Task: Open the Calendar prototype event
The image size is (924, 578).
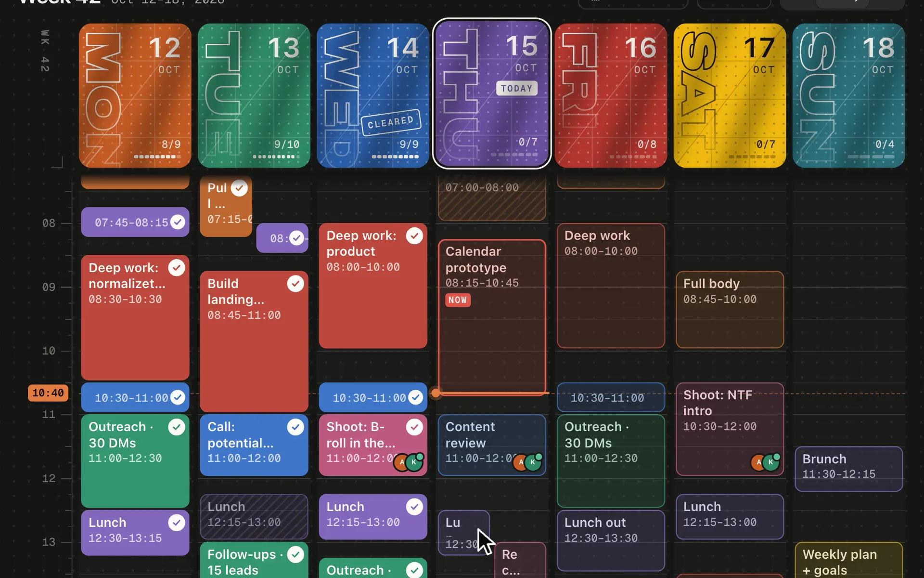Action: 491,317
